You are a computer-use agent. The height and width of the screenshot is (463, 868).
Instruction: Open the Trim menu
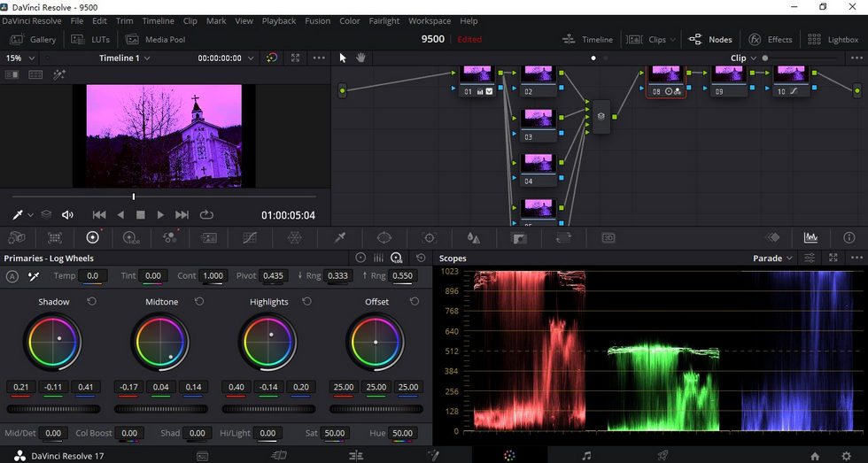[x=125, y=21]
